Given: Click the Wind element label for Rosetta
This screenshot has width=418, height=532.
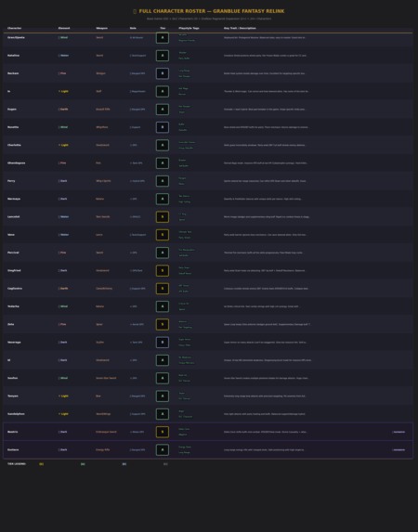Looking at the screenshot, I should coord(64,127).
